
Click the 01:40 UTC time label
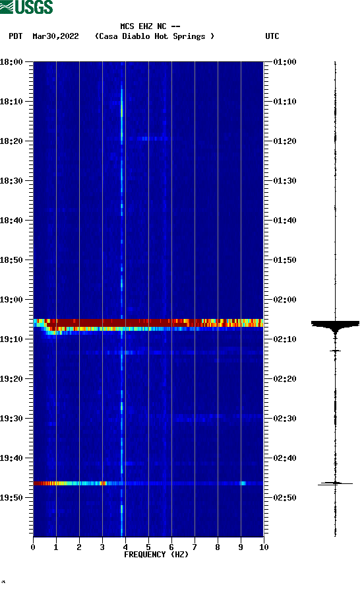tap(285, 221)
